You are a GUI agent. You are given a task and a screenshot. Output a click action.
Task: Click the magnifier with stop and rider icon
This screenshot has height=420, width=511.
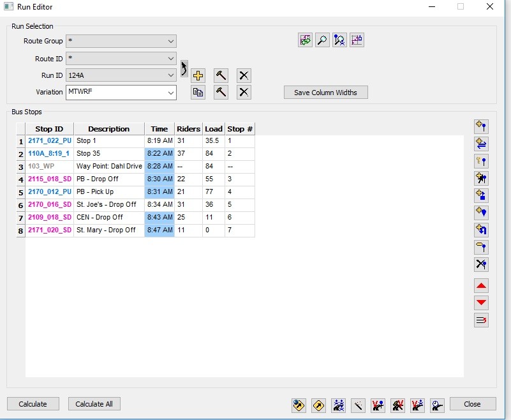[339, 40]
